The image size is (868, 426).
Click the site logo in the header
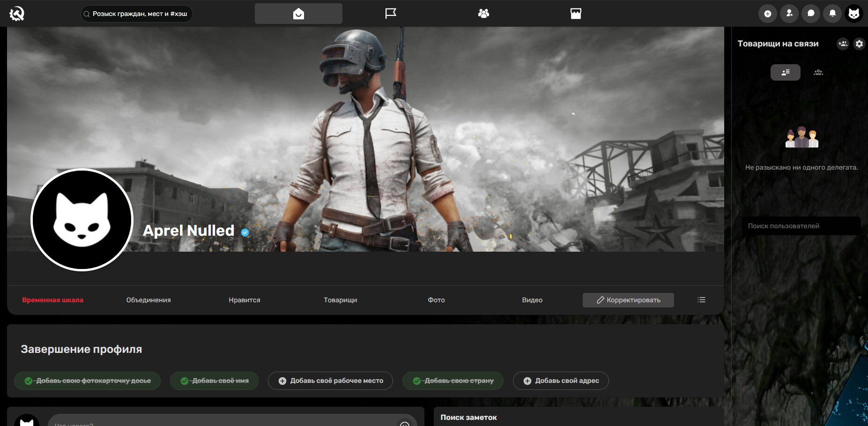[17, 14]
